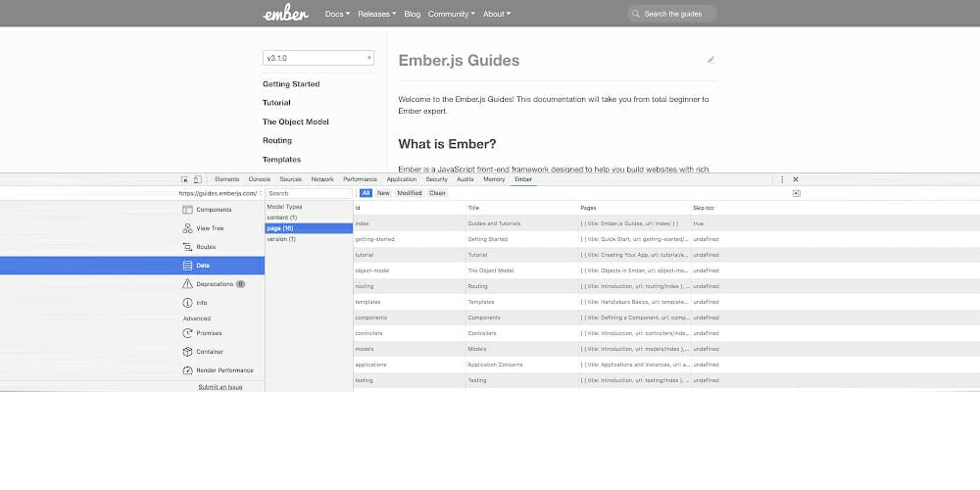The height and width of the screenshot is (490, 980).
Task: Select the inspect element cursor icon in DevTools
Action: (184, 179)
